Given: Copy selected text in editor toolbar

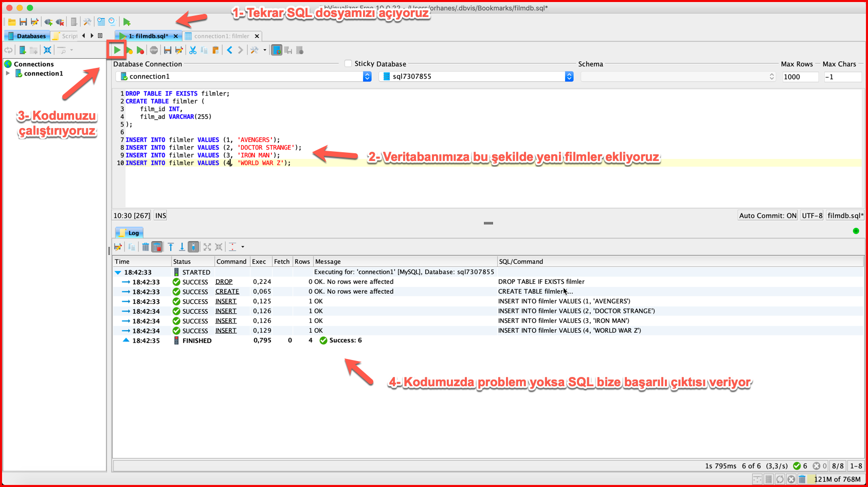Looking at the screenshot, I should point(204,50).
